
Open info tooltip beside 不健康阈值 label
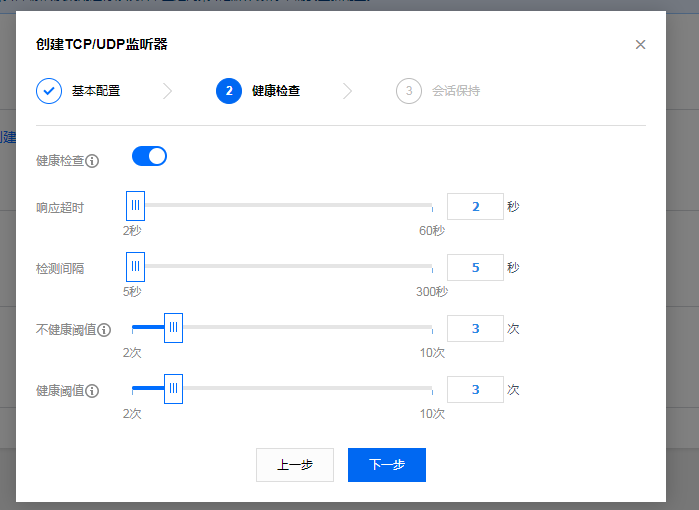point(104,330)
